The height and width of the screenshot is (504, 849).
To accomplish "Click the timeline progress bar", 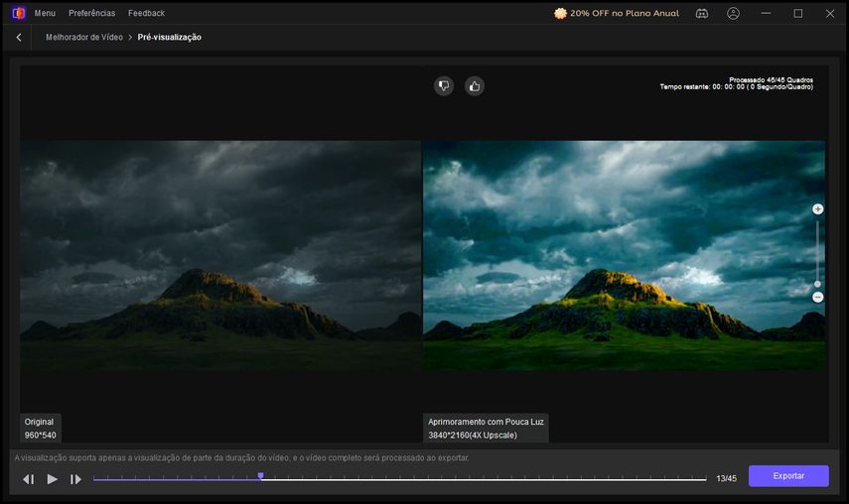I will click(399, 479).
